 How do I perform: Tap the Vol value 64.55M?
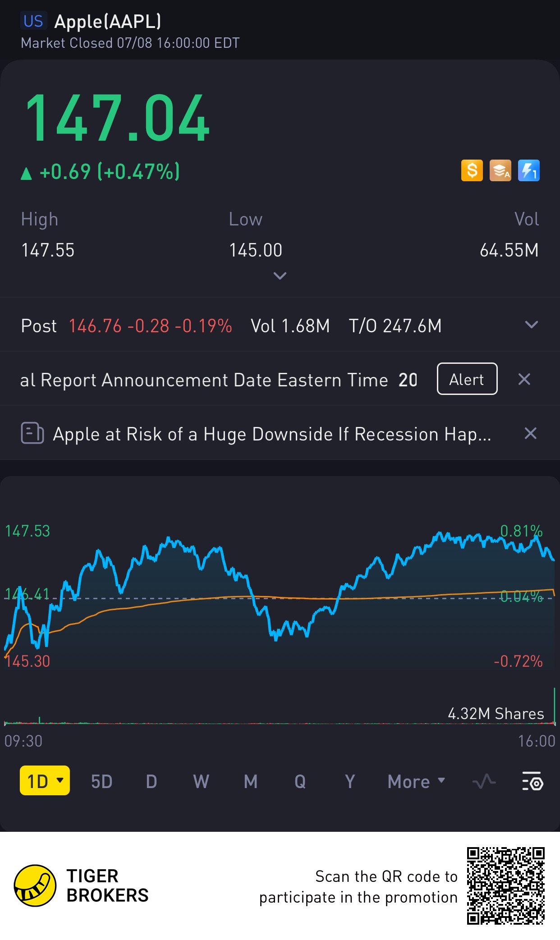click(x=509, y=250)
